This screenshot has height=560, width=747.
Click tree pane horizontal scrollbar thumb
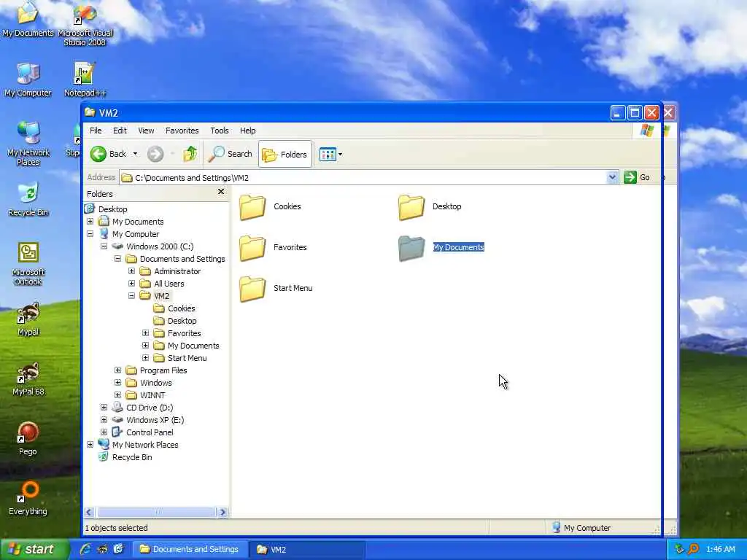156,513
